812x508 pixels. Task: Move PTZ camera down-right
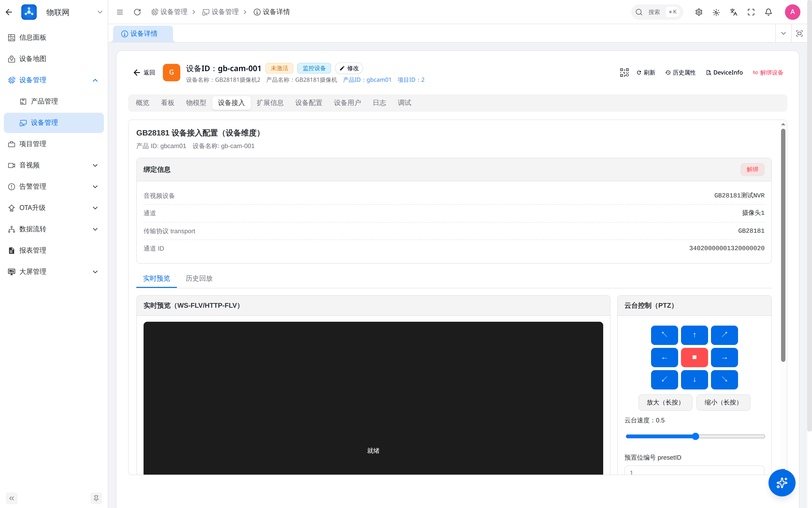tap(725, 380)
